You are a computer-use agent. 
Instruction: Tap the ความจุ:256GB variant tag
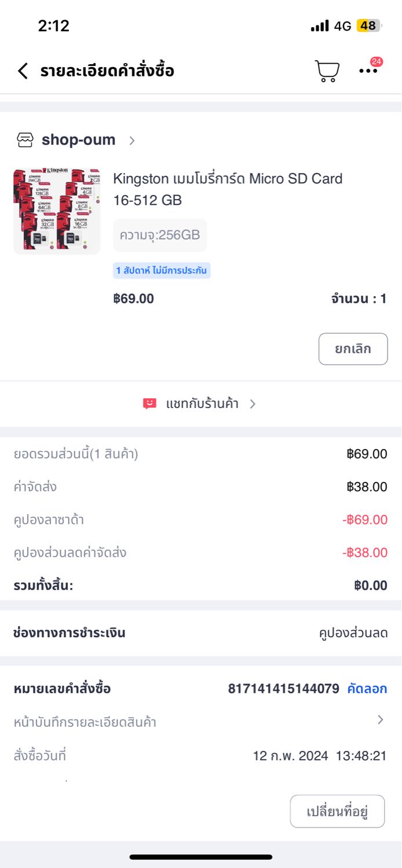coord(159,235)
